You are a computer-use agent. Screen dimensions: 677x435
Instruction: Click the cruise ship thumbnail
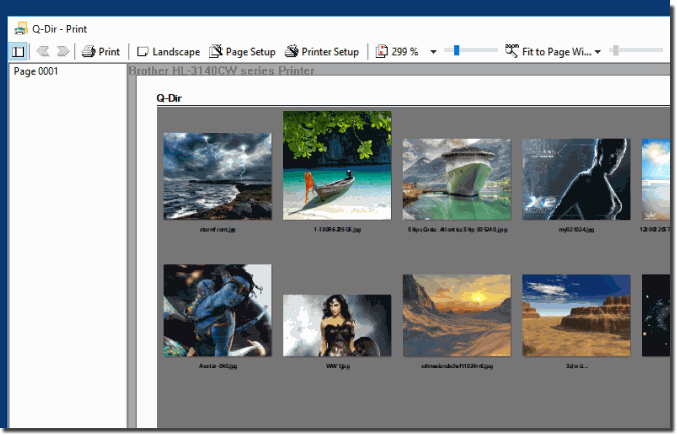click(457, 179)
